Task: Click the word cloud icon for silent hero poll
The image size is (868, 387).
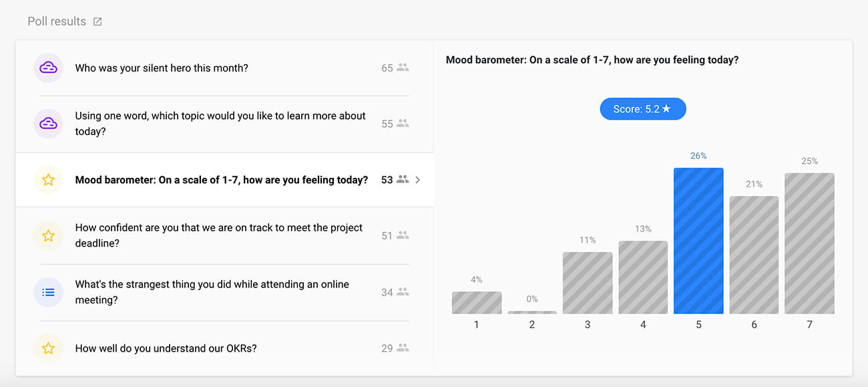Action: 48,68
